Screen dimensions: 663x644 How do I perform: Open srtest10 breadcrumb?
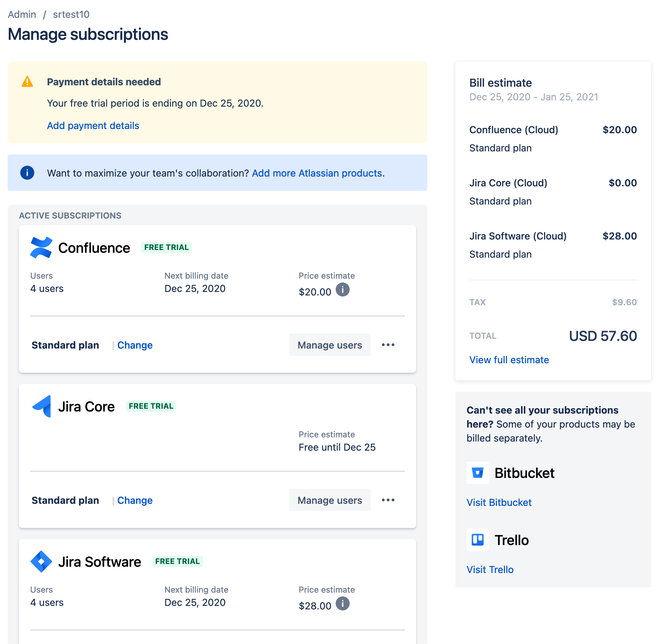[71, 14]
